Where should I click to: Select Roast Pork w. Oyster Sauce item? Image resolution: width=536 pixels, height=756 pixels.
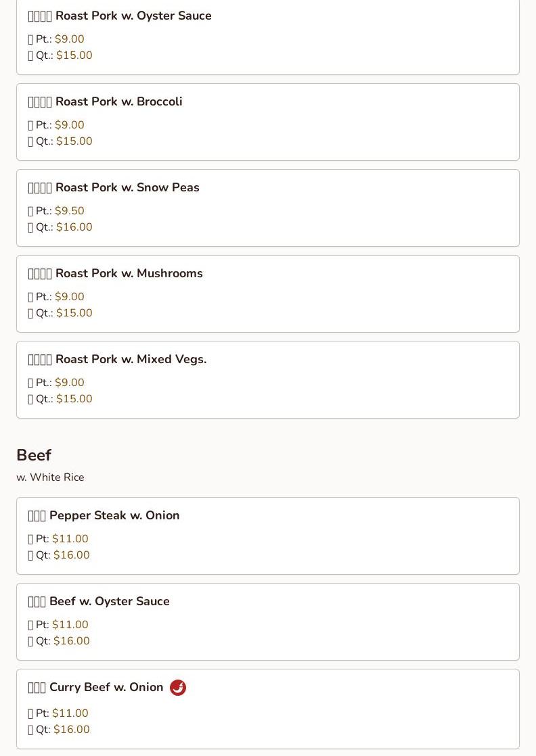point(133,16)
